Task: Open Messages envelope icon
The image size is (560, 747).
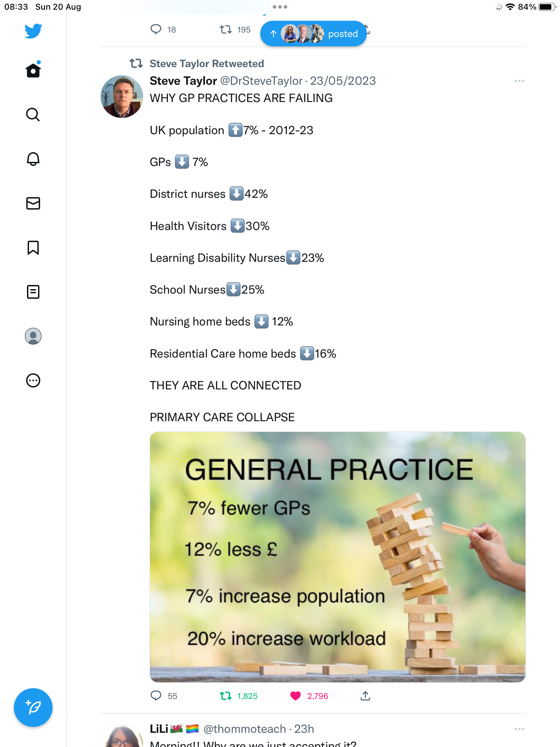Action: (x=33, y=203)
